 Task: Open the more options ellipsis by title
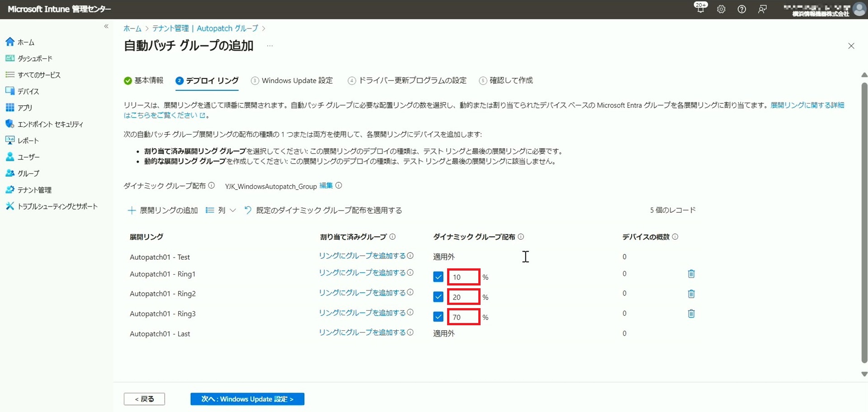pyautogui.click(x=270, y=46)
